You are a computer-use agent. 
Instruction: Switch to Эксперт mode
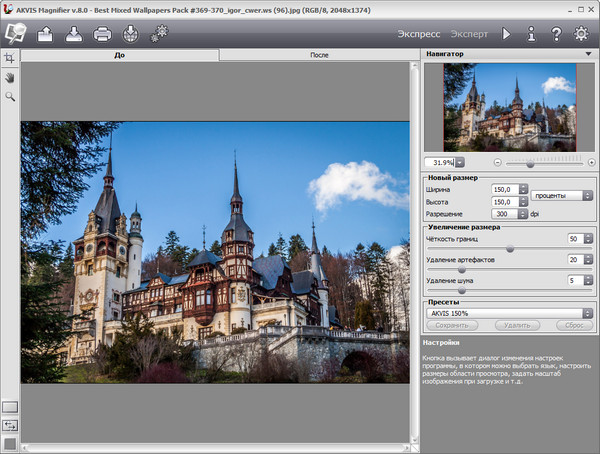[468, 33]
